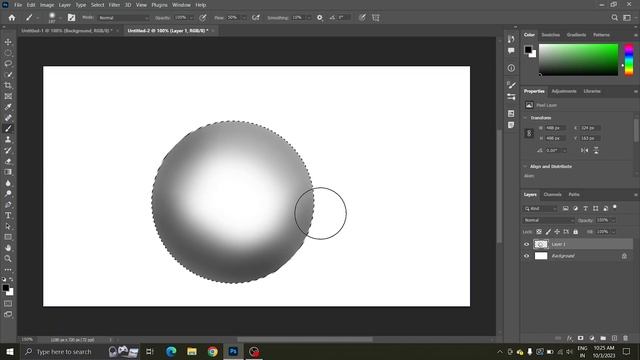Open the brush settings panel toggle icon
Viewport: 640px width, 360px height.
click(71, 18)
